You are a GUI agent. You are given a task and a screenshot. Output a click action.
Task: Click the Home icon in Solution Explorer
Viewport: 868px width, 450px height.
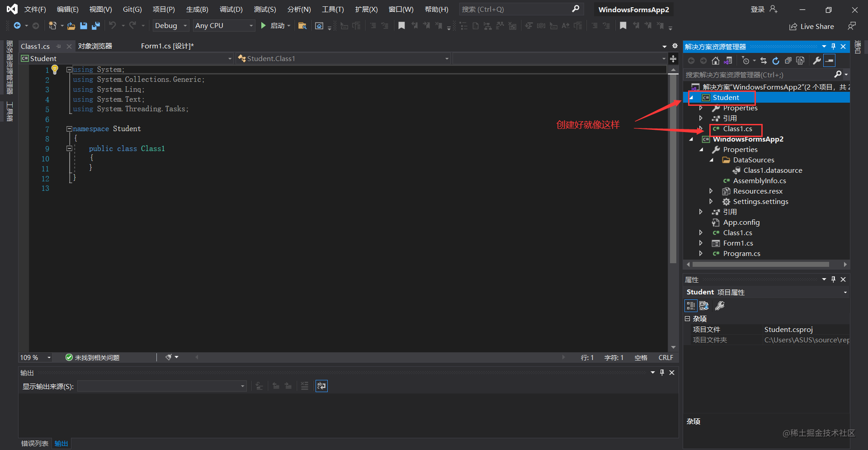(715, 61)
